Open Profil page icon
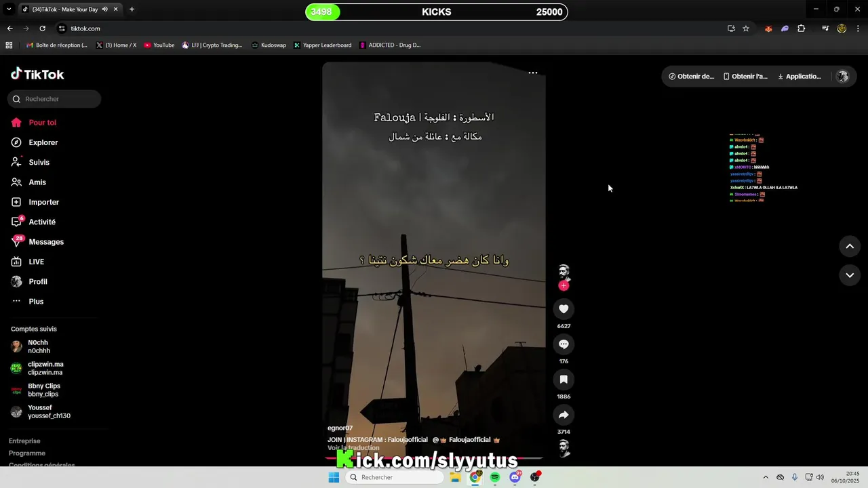868x488 pixels. [16, 281]
